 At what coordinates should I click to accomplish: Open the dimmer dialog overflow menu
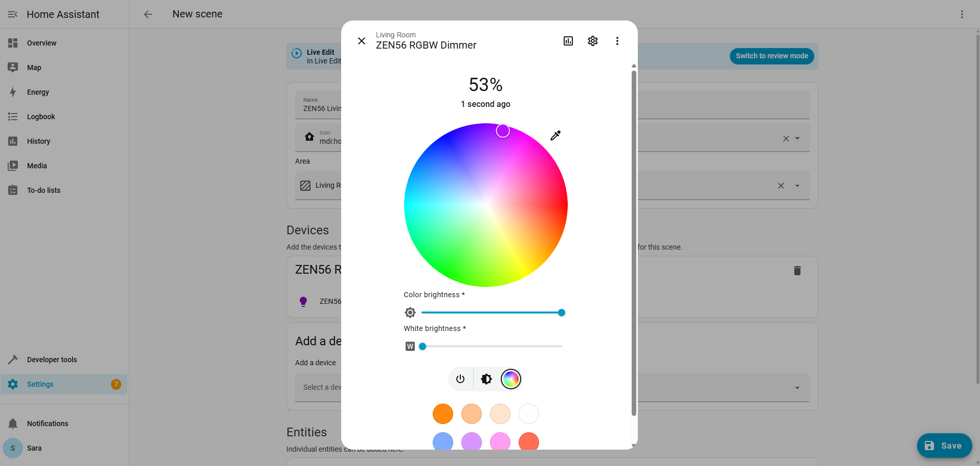[617, 41]
